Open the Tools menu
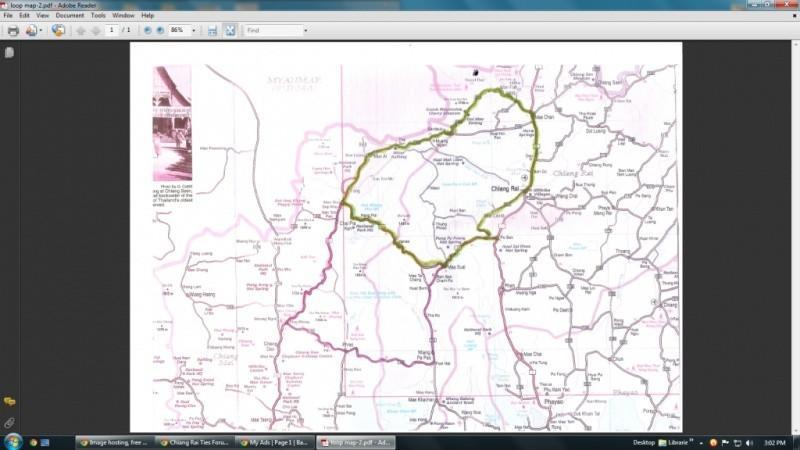The image size is (800, 450). (x=98, y=15)
